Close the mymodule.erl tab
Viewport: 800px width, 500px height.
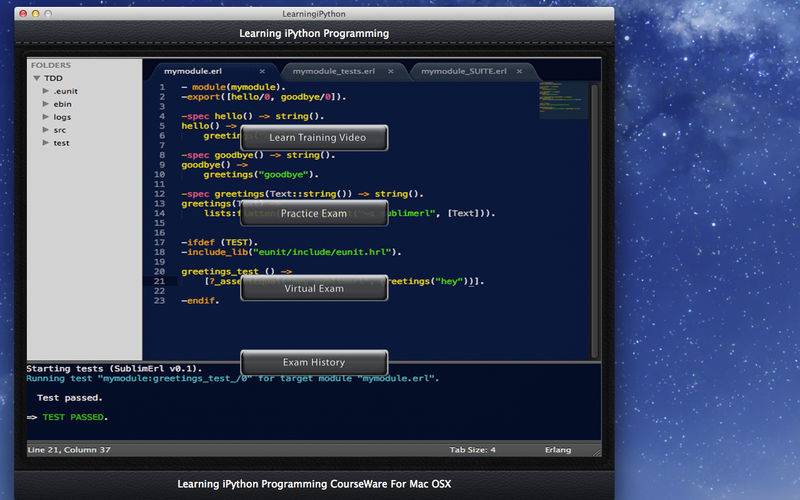click(262, 71)
